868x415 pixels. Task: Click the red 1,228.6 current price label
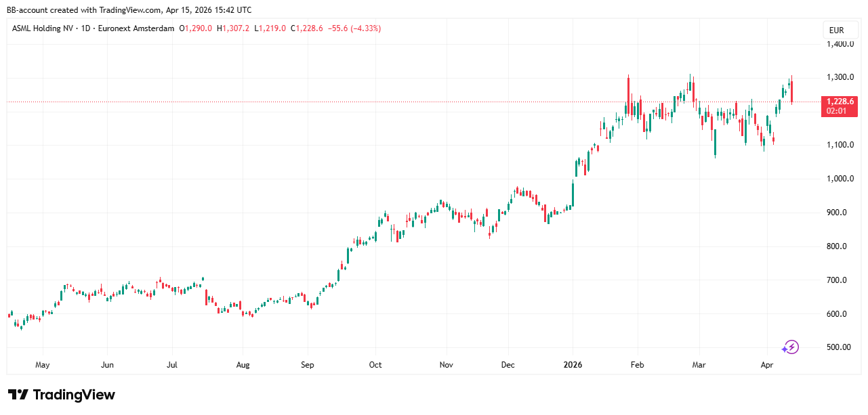coord(839,102)
